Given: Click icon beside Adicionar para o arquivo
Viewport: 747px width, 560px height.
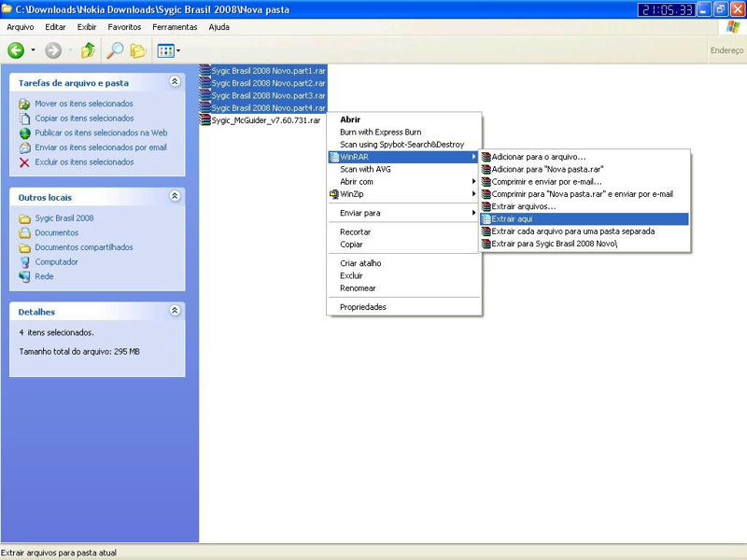Looking at the screenshot, I should click(486, 157).
